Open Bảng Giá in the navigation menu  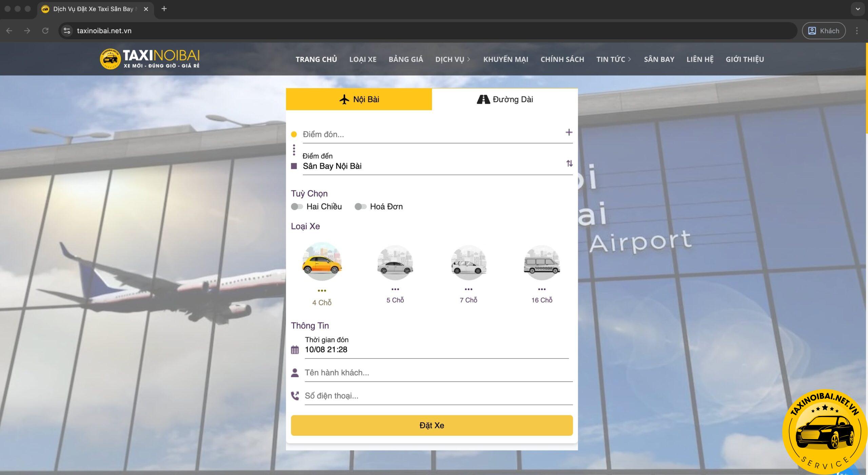click(x=406, y=59)
